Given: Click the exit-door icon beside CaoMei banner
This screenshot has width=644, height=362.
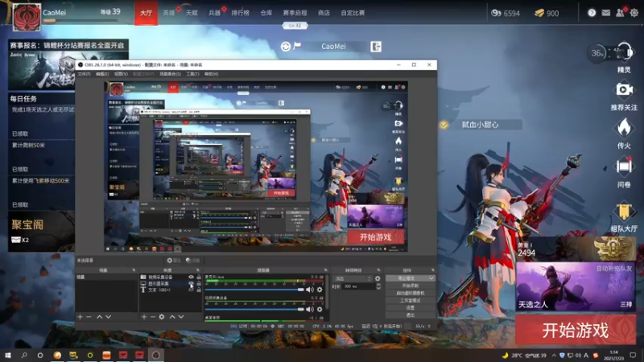Looking at the screenshot, I should point(376,47).
